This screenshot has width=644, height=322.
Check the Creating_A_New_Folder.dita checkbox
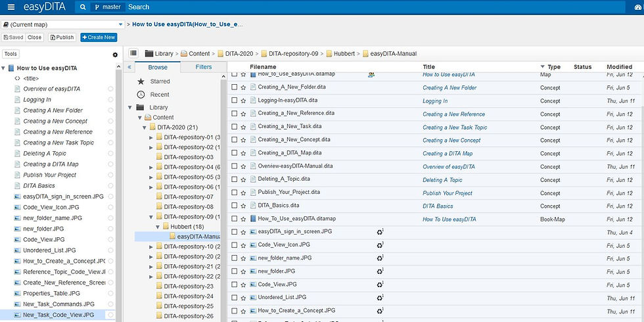[x=234, y=87]
